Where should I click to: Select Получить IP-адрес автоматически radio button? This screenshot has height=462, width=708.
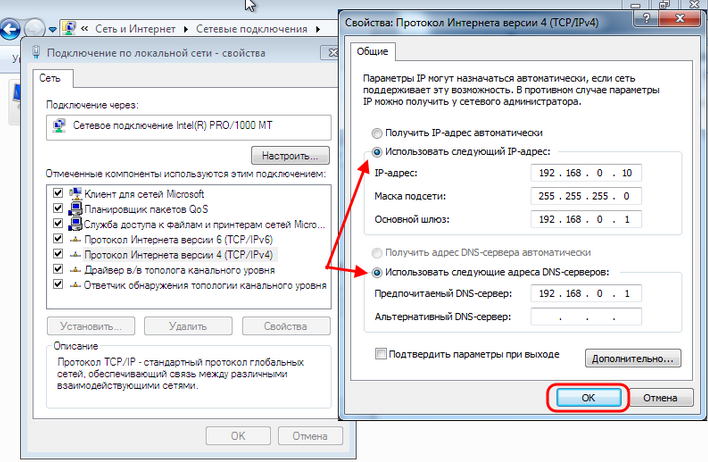click(x=376, y=132)
